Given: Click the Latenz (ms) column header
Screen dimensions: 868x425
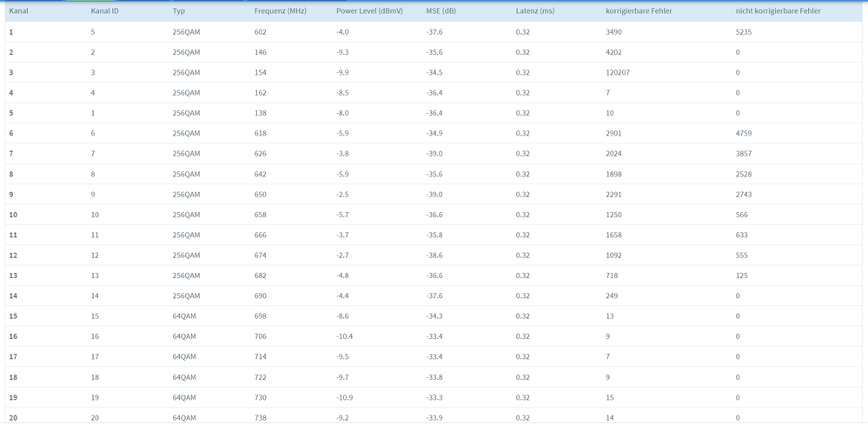Looking at the screenshot, I should [534, 11].
